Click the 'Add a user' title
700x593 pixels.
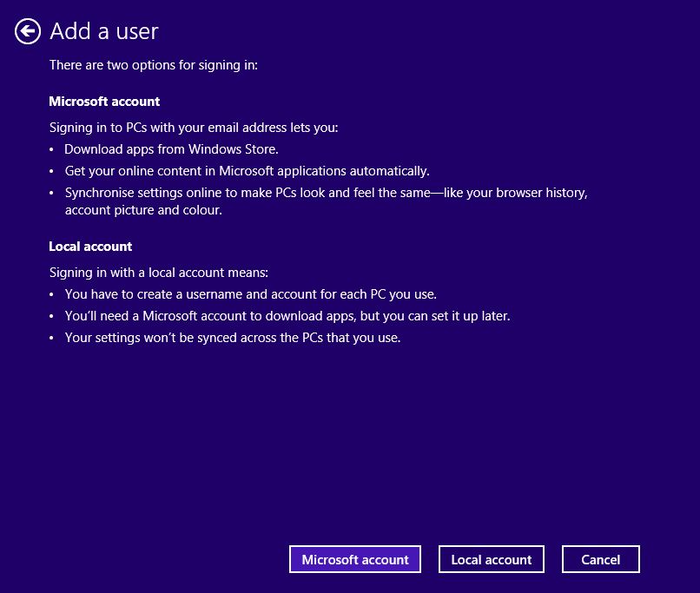[x=104, y=31]
